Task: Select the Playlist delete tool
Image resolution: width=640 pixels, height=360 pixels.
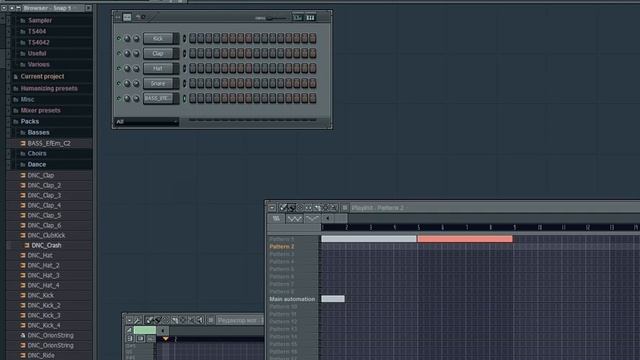Action: coord(300,208)
